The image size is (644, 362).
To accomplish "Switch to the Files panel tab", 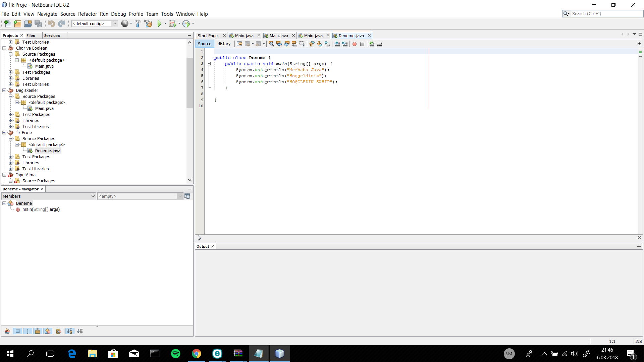I will coord(31,36).
